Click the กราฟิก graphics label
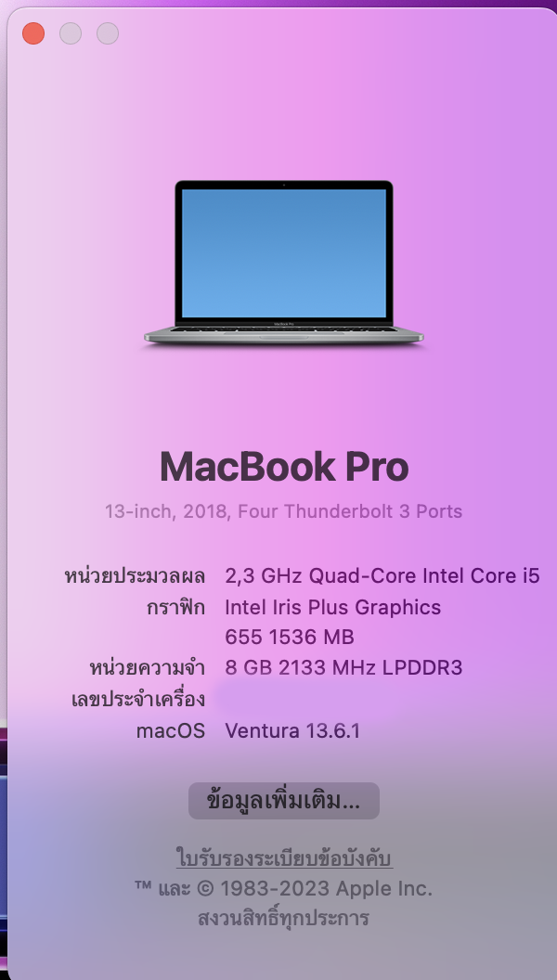The width and height of the screenshot is (557, 980). 175,608
